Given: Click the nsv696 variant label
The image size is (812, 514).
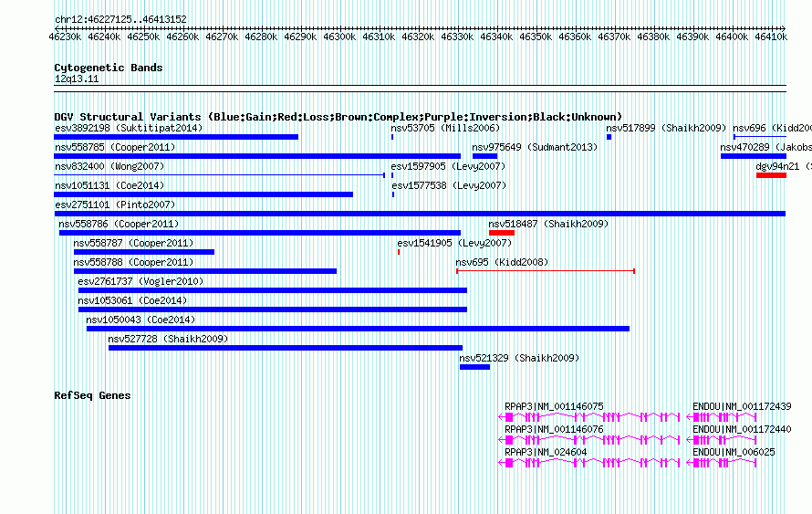Looking at the screenshot, I should tap(772, 128).
